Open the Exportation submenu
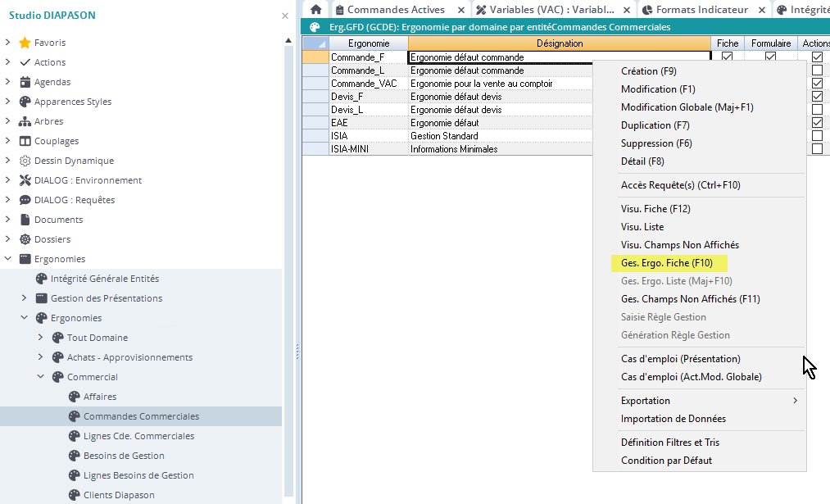The width and height of the screenshot is (830, 504). click(709, 401)
